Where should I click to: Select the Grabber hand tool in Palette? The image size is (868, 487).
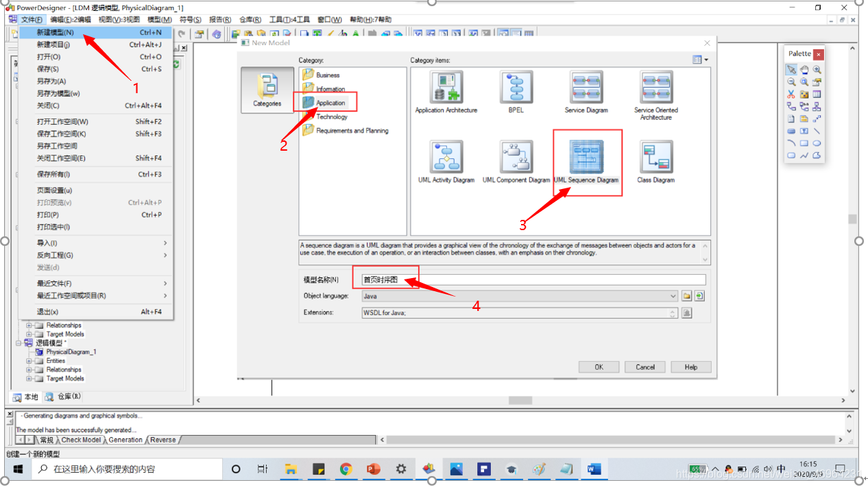tap(804, 69)
